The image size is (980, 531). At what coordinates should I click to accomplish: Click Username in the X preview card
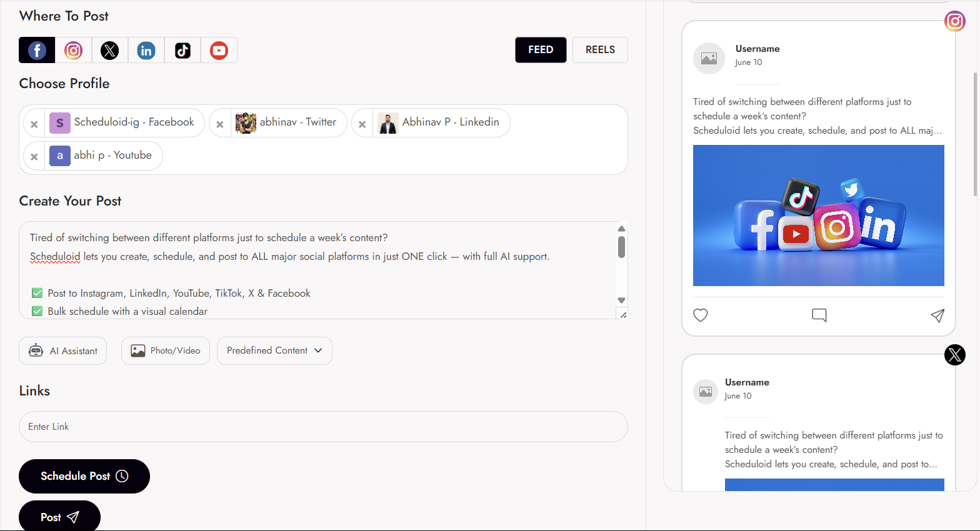pos(747,382)
